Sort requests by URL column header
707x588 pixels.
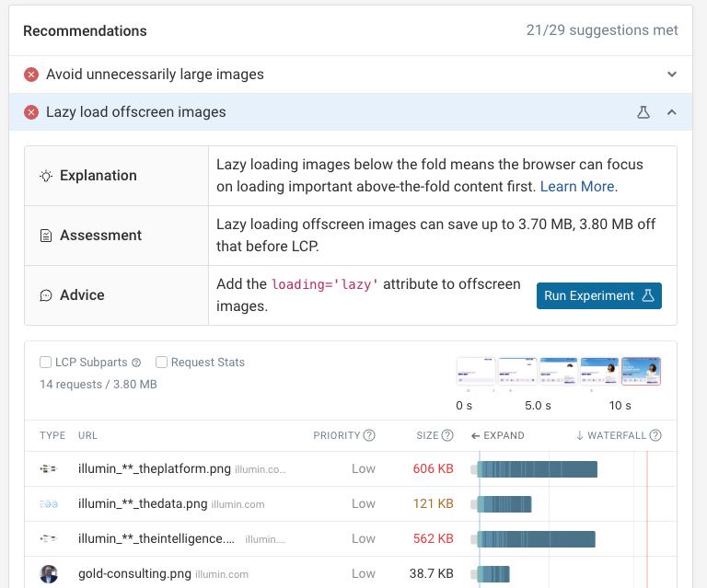[x=87, y=435]
